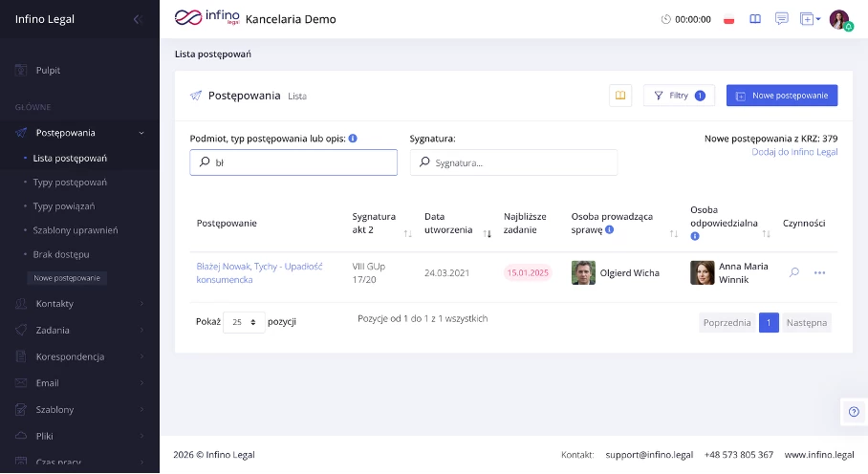Expand the Email sidebar section
Image resolution: width=868 pixels, height=474 pixels.
pyautogui.click(x=79, y=383)
